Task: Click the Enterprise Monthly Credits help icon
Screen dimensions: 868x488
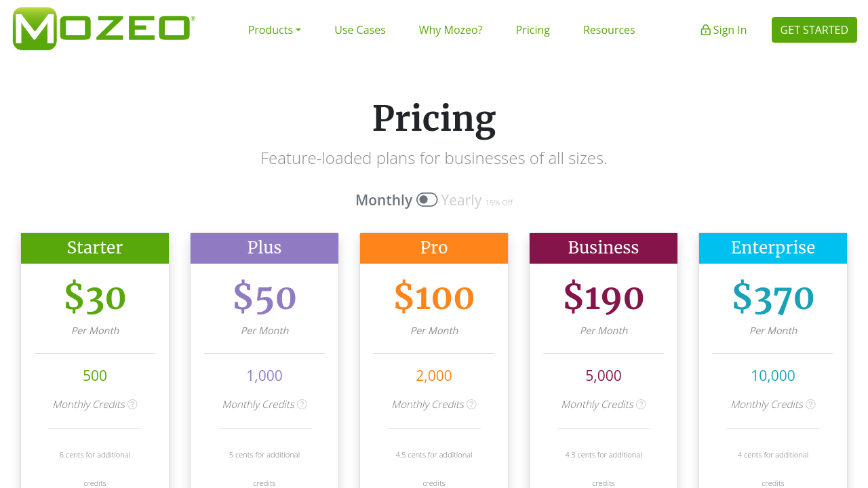Action: [811, 405]
